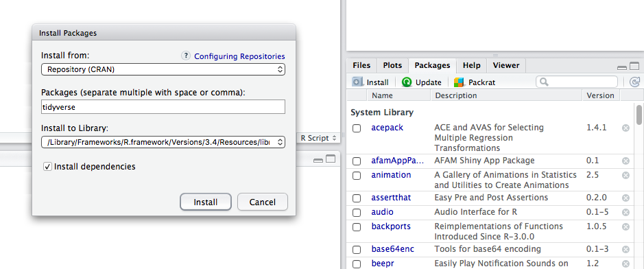Click the dialog's Install button
The image size is (644, 269).
(x=206, y=202)
